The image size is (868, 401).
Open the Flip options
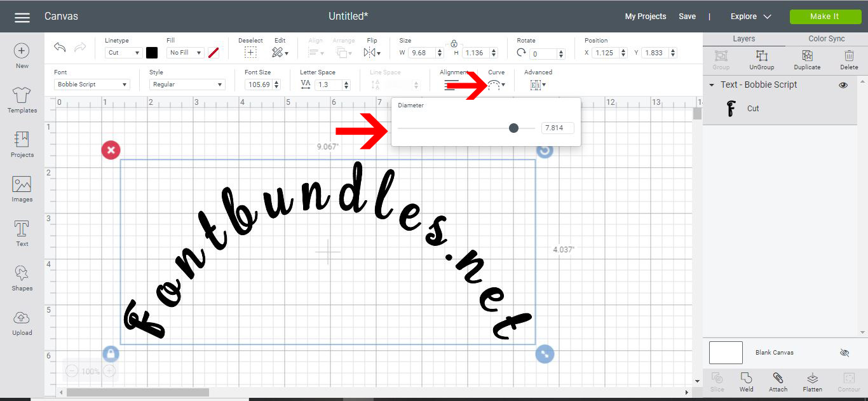[372, 53]
